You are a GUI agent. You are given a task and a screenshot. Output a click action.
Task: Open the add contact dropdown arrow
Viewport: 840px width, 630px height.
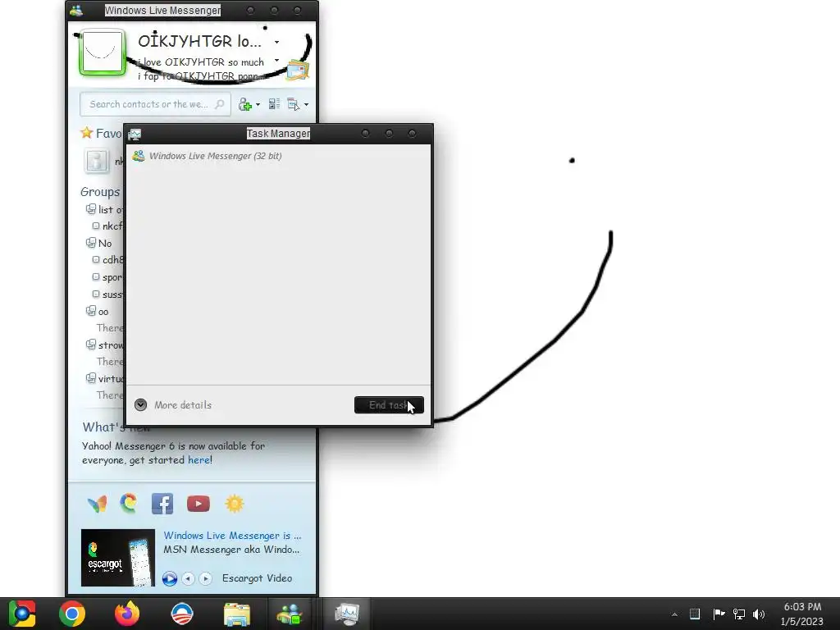point(258,104)
